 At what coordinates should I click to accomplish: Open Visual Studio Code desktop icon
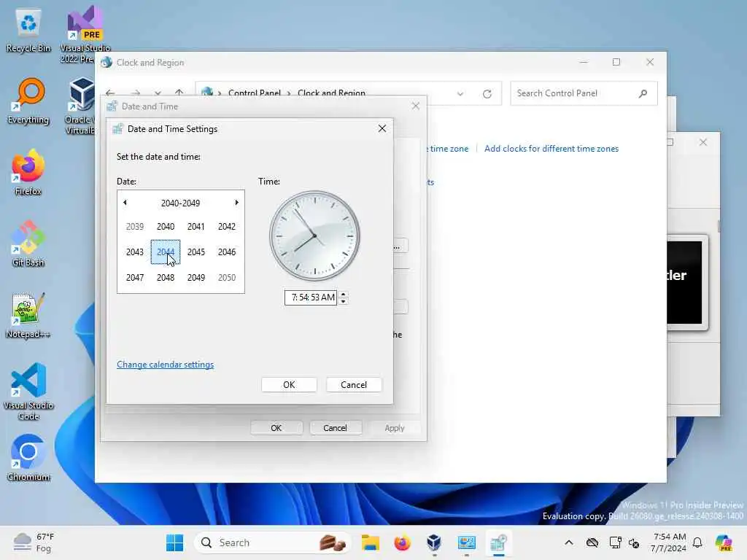[28, 392]
